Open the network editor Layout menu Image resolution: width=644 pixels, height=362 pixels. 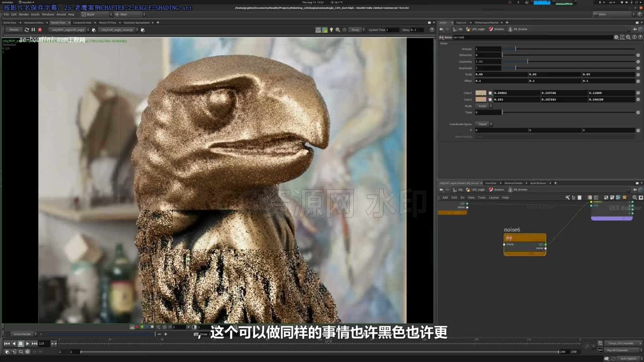[493, 198]
